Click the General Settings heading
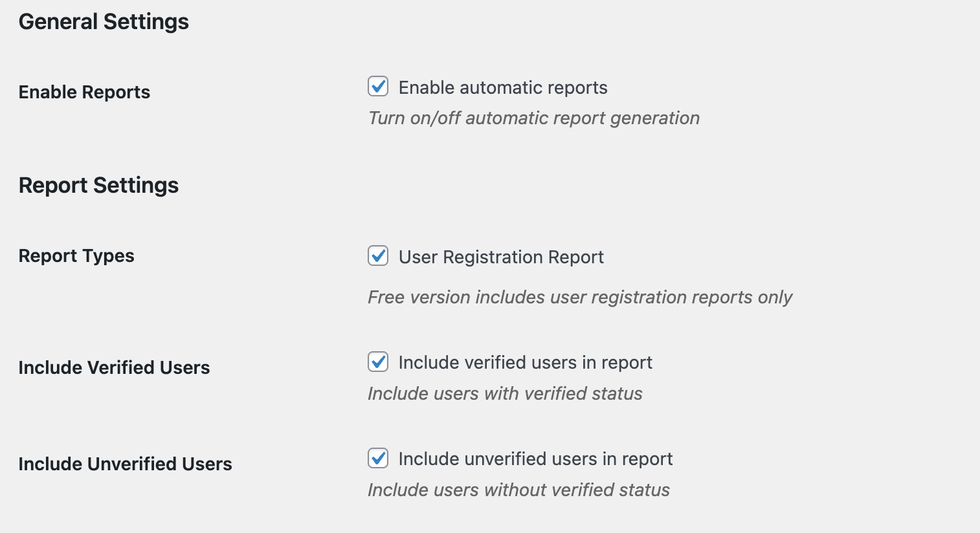This screenshot has width=980, height=533. 104,21
